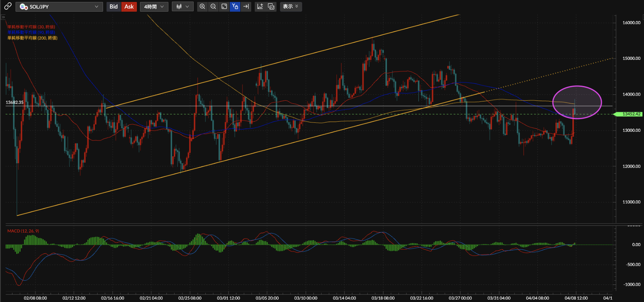Click the fit-to-screen chart icon

tap(224, 7)
